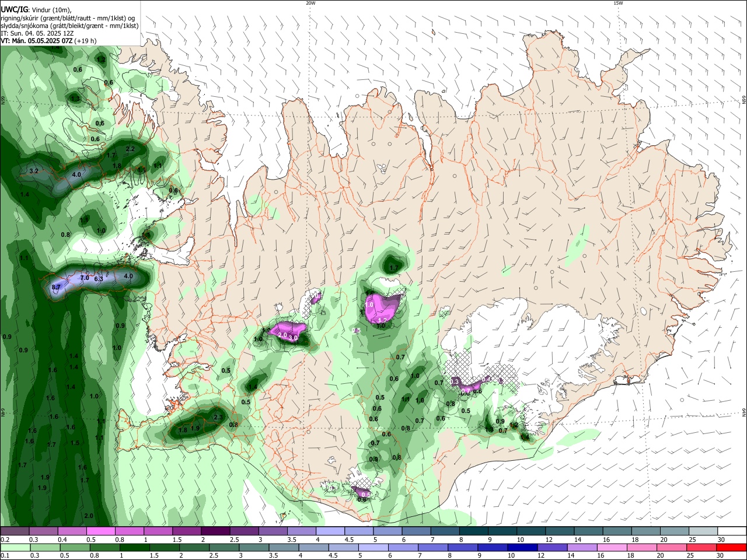The height and width of the screenshot is (560, 747).
Task: Click the 2.3 value on the southwest peninsula
Action: click(x=218, y=417)
